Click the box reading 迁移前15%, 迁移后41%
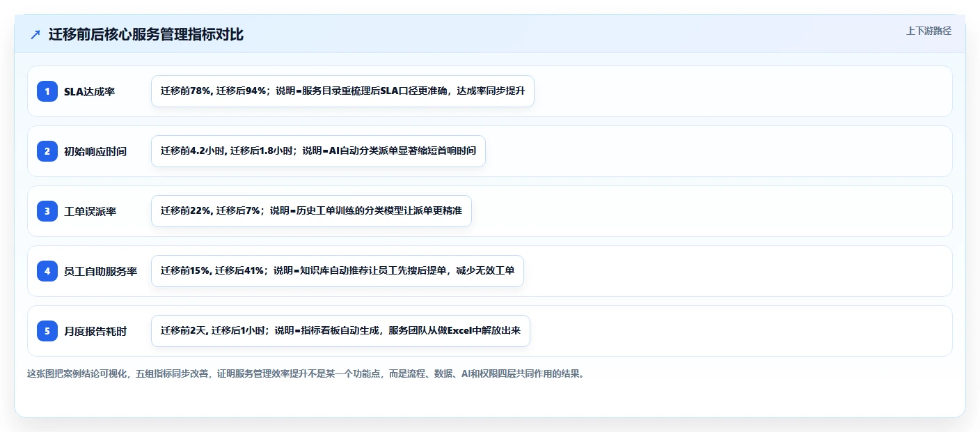The height and width of the screenshot is (432, 980). [338, 271]
